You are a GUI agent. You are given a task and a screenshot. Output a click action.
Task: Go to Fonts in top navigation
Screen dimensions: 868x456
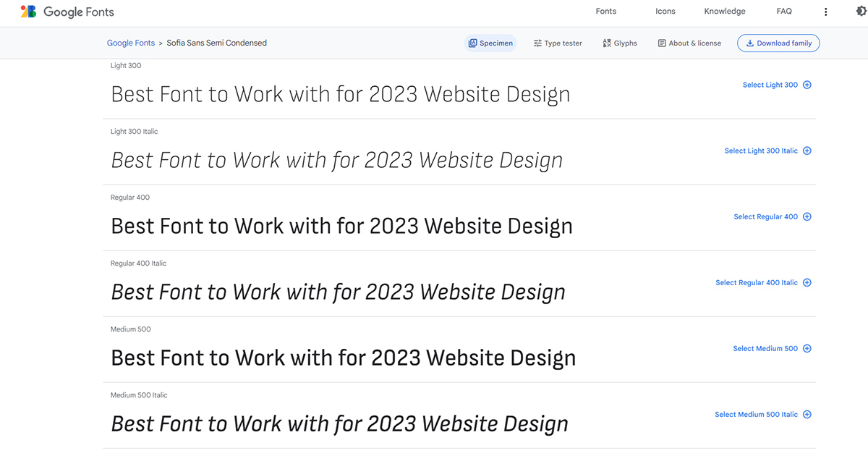click(x=606, y=12)
